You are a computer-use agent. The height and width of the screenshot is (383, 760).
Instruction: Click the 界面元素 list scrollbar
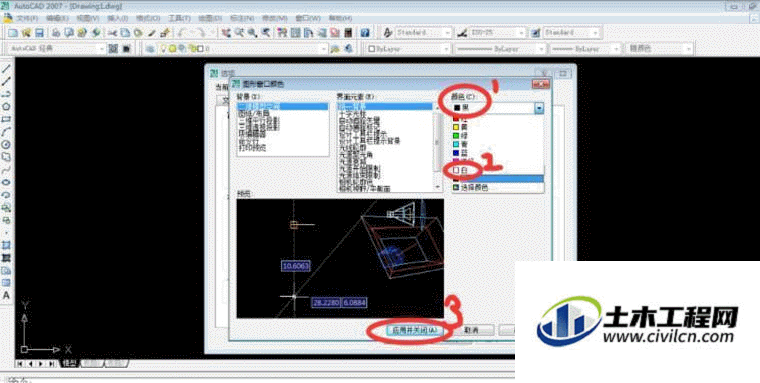(x=438, y=147)
